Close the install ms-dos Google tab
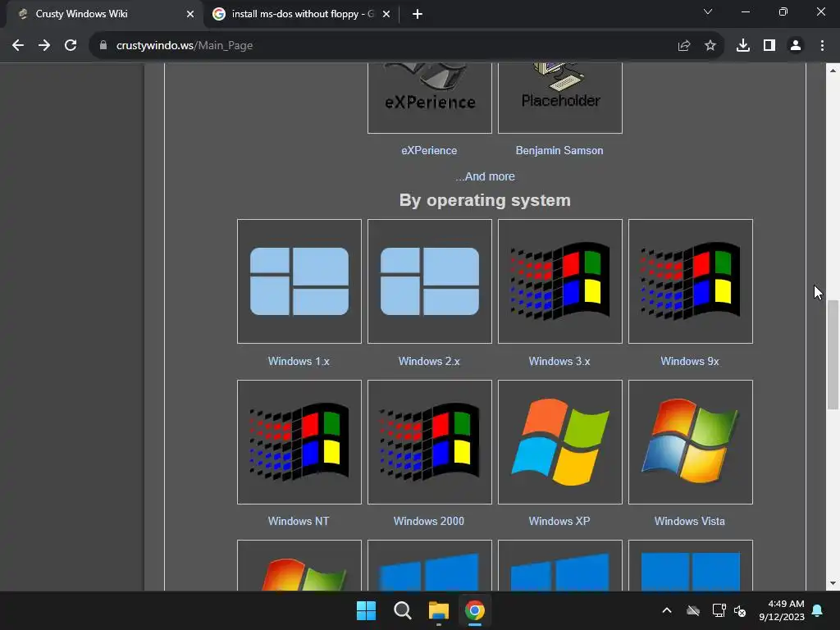840x630 pixels. tap(386, 14)
